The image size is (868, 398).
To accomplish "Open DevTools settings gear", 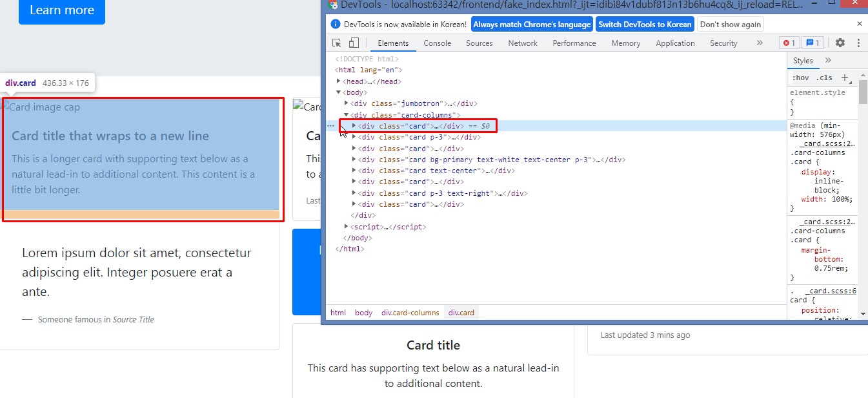I will click(840, 43).
